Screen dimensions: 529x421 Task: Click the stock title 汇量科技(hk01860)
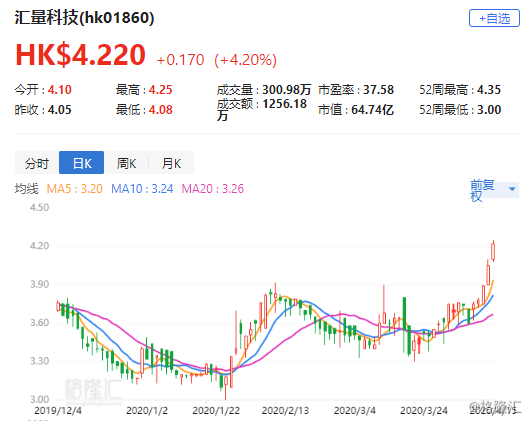[84, 18]
